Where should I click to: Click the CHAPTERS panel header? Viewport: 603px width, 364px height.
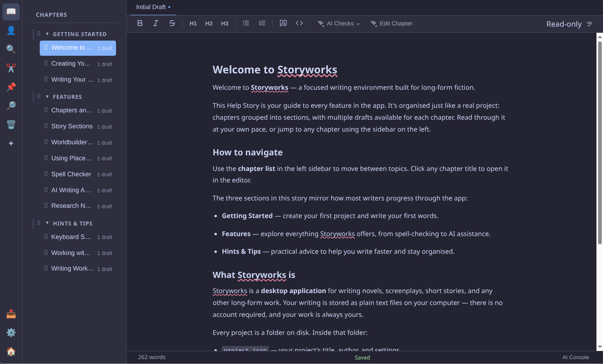pos(51,15)
